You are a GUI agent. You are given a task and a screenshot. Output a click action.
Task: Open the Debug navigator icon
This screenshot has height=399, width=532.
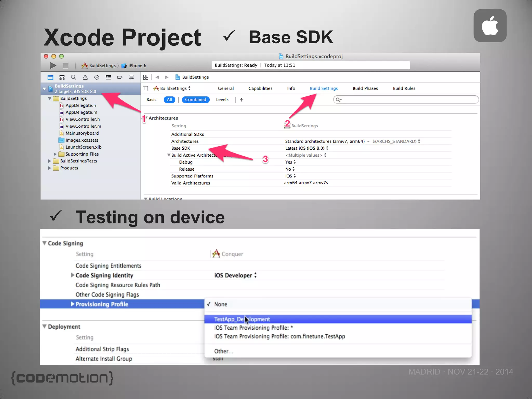coord(108,77)
